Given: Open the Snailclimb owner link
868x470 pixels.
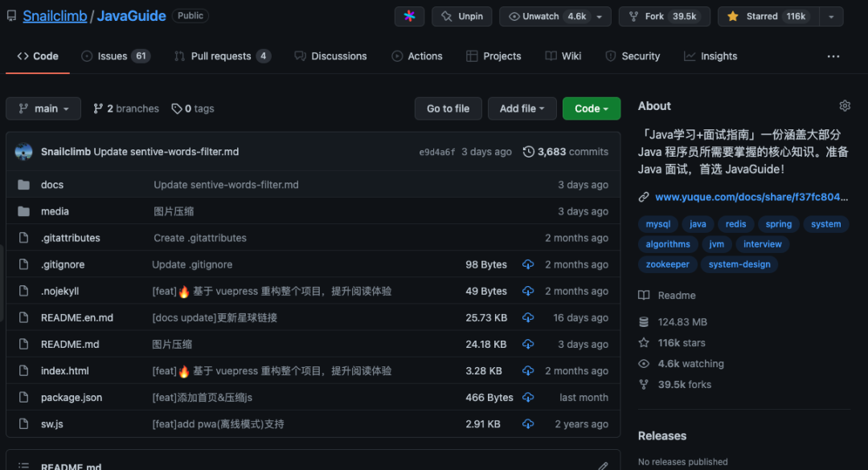Looking at the screenshot, I should point(55,16).
